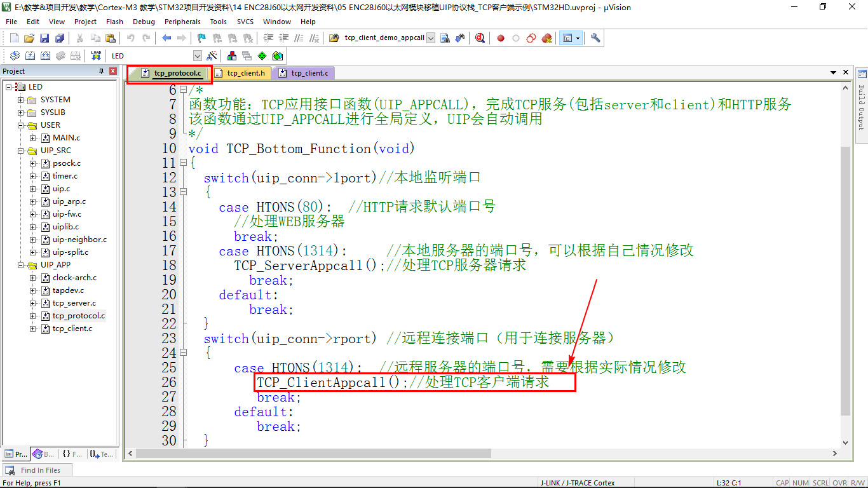Screen dimensions: 868x488
Task: Rebuild all target files
Action: click(44, 55)
